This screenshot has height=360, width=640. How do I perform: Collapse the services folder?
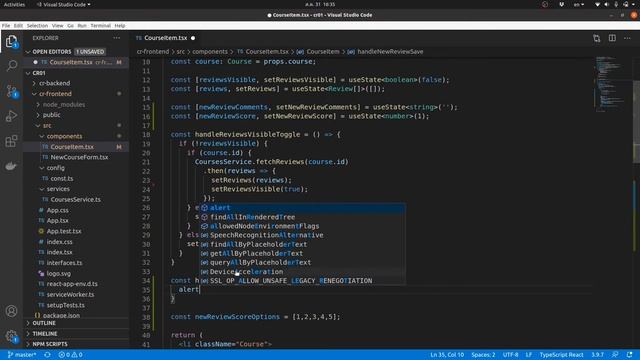click(x=76, y=189)
